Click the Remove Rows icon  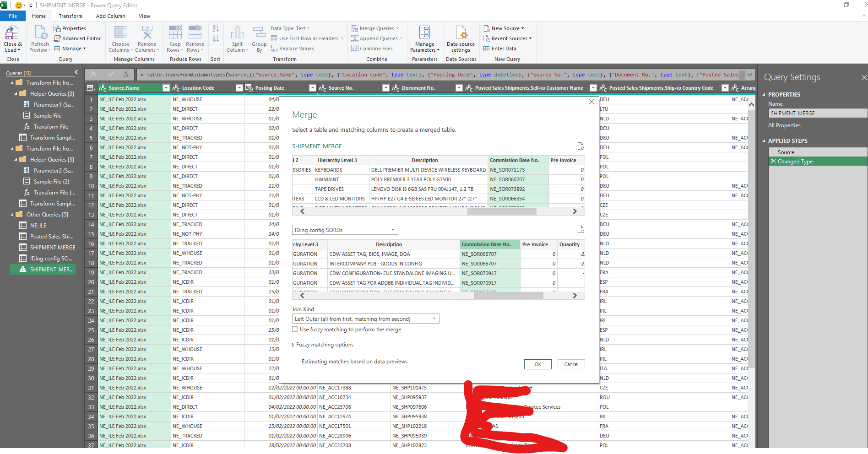tap(195, 33)
